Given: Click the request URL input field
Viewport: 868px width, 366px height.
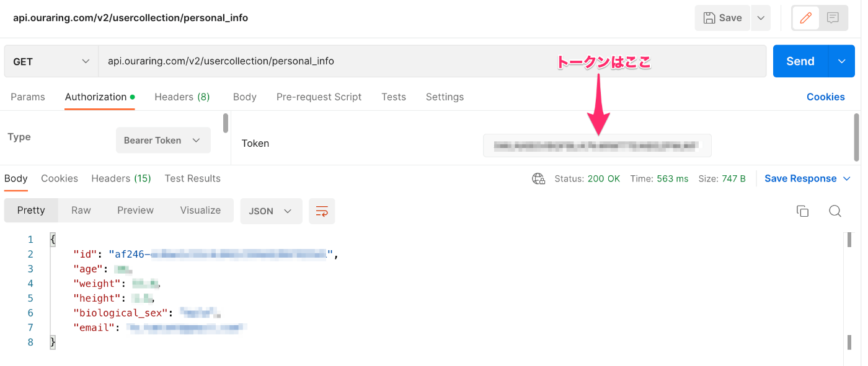Looking at the screenshot, I should pyautogui.click(x=432, y=61).
